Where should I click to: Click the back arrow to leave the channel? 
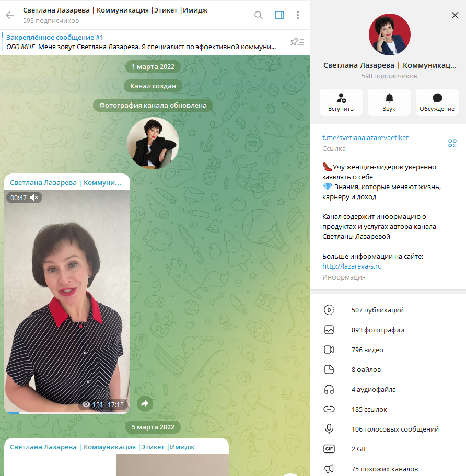[x=9, y=15]
